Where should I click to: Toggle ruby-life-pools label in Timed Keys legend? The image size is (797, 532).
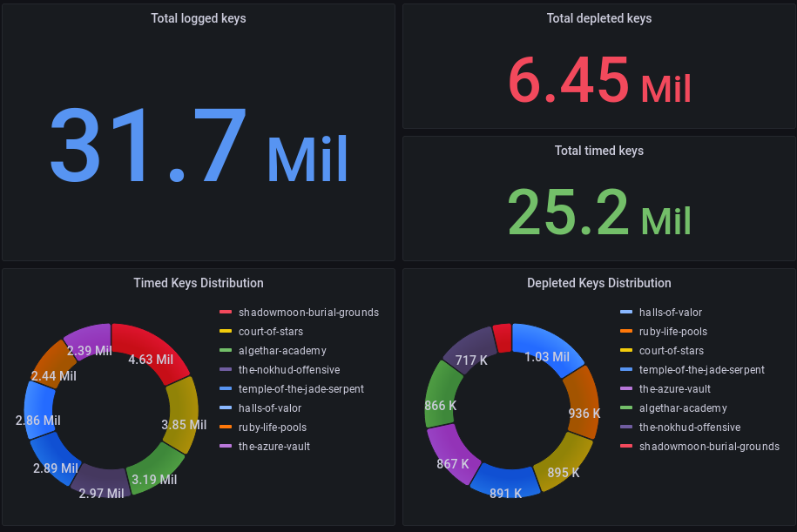(273, 428)
